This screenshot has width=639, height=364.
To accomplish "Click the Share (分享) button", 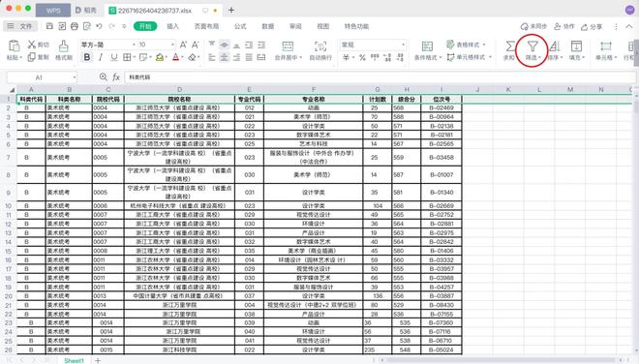I will (x=592, y=26).
